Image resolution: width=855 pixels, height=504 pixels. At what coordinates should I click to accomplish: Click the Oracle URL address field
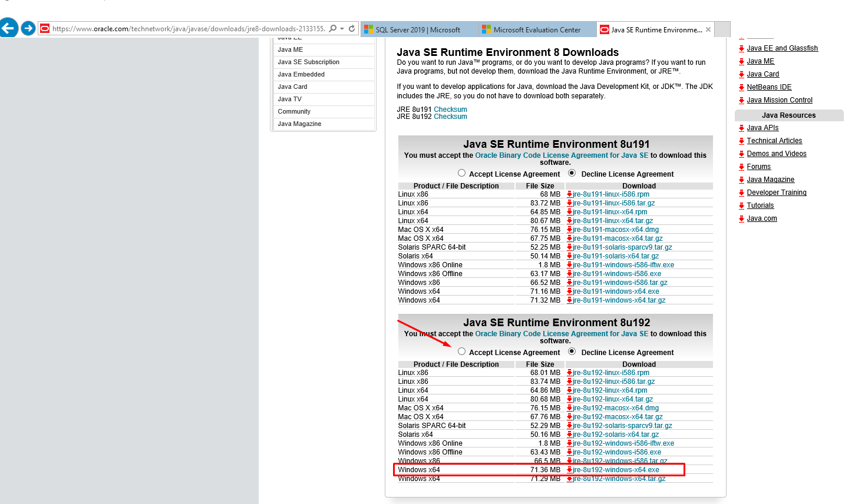tap(189, 28)
